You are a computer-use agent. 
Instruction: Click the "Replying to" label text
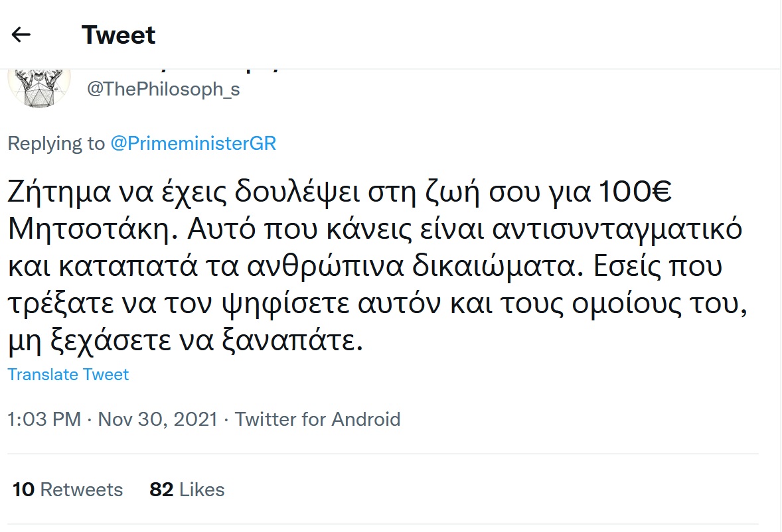tap(56, 144)
